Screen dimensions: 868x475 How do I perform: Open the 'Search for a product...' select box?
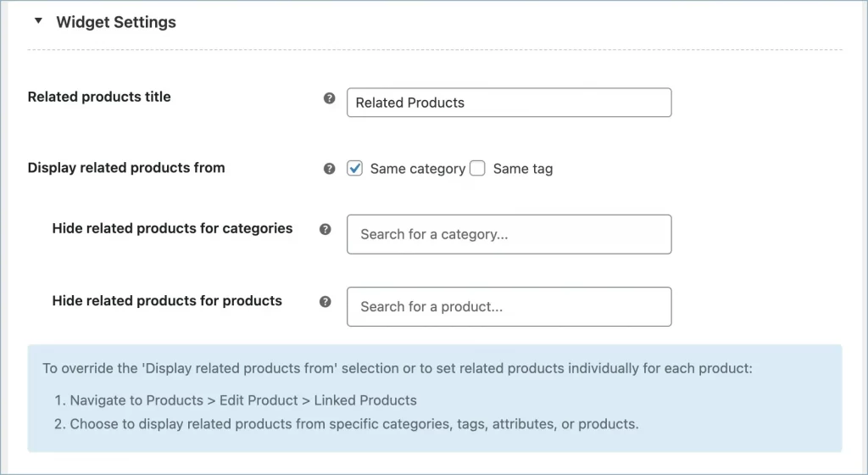click(509, 307)
